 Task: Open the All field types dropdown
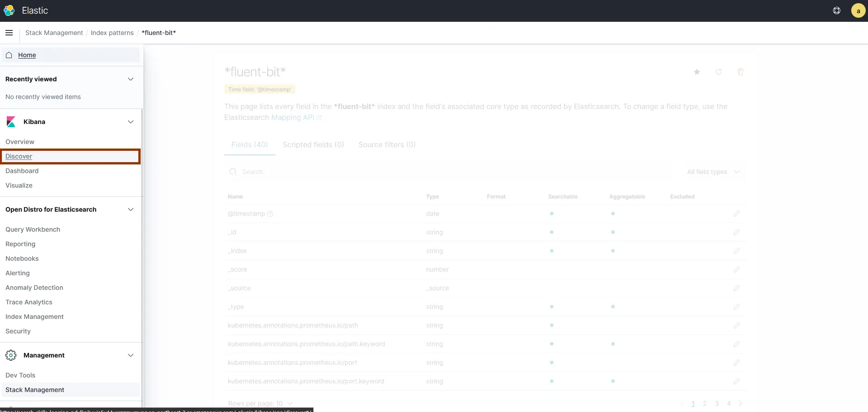713,172
